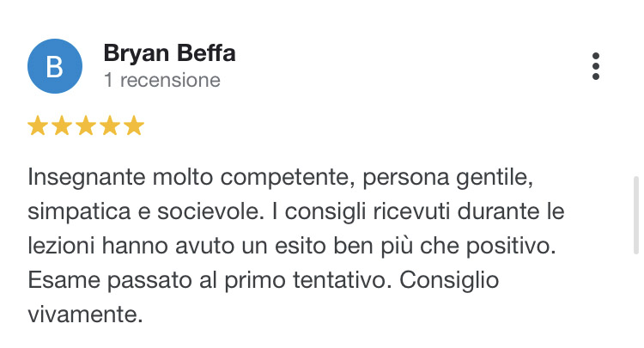Click the fifth yellow rating star
644x348 pixels.
[134, 125]
